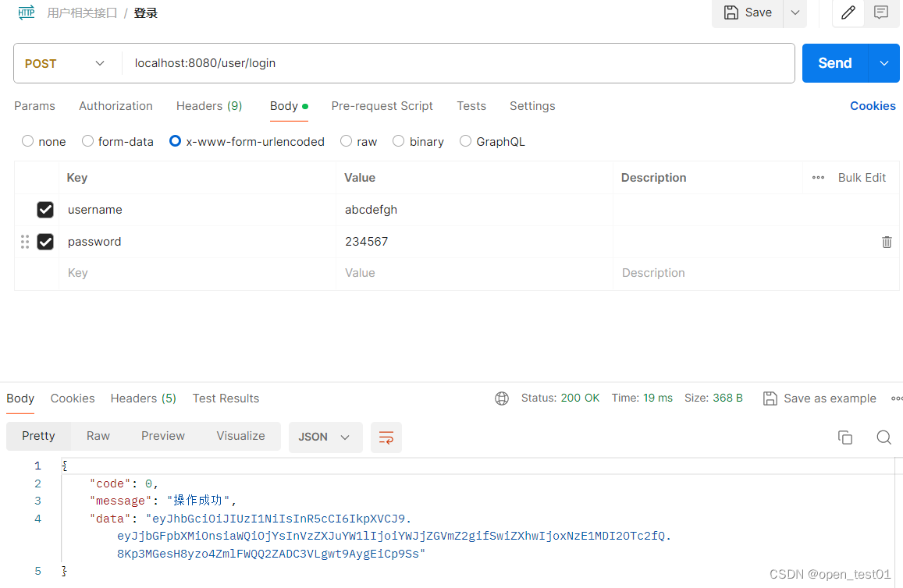
Task: Switch to Pretty response view
Action: [38, 436]
